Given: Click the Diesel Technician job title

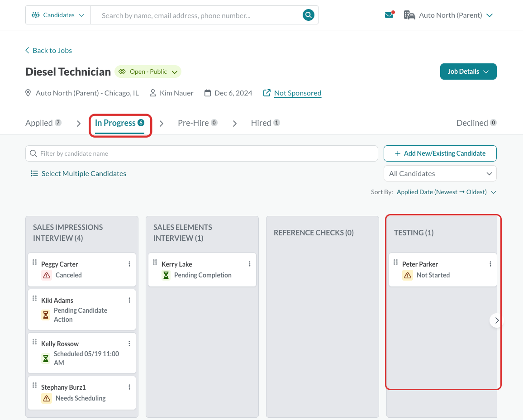Looking at the screenshot, I should 68,72.
